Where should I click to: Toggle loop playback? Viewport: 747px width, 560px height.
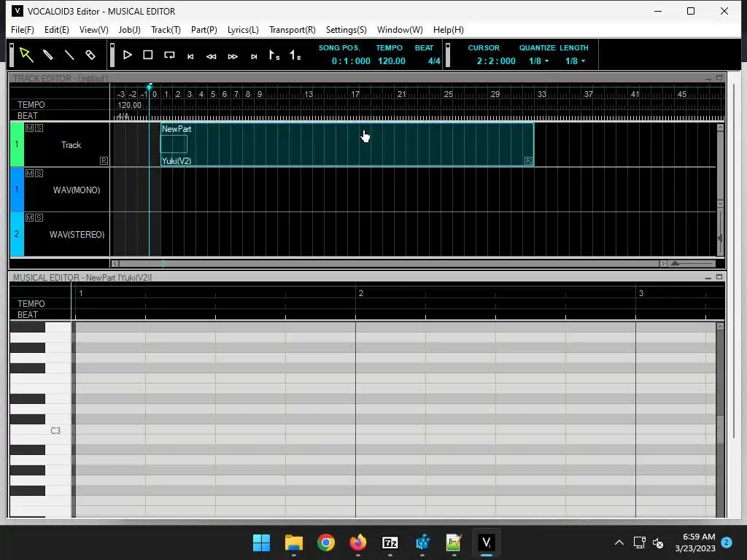tap(169, 55)
